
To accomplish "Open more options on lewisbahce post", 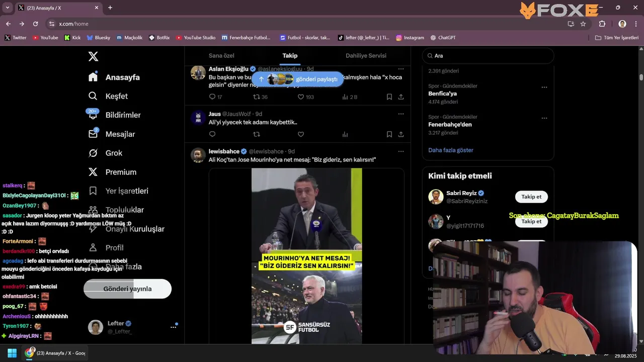I will (x=401, y=151).
